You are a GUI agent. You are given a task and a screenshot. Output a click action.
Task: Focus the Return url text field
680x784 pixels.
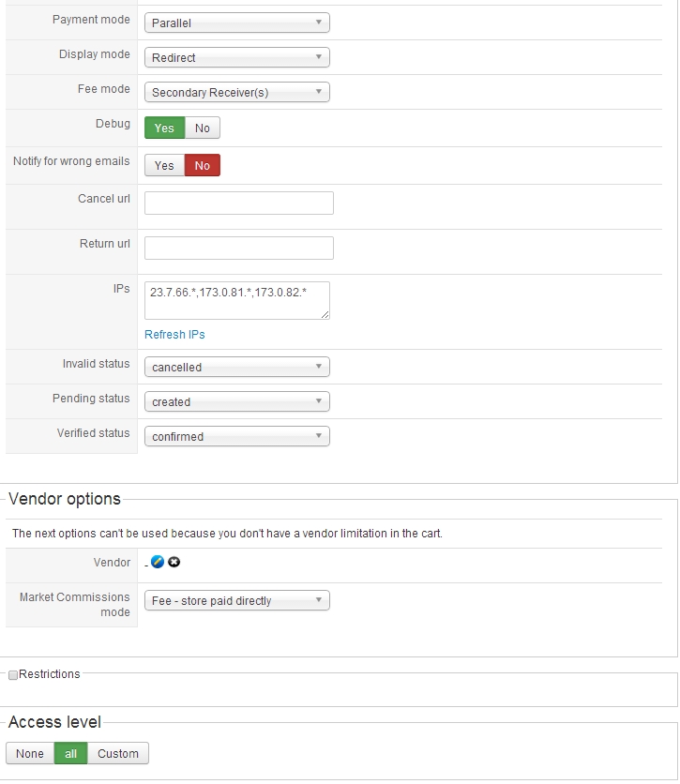point(238,248)
